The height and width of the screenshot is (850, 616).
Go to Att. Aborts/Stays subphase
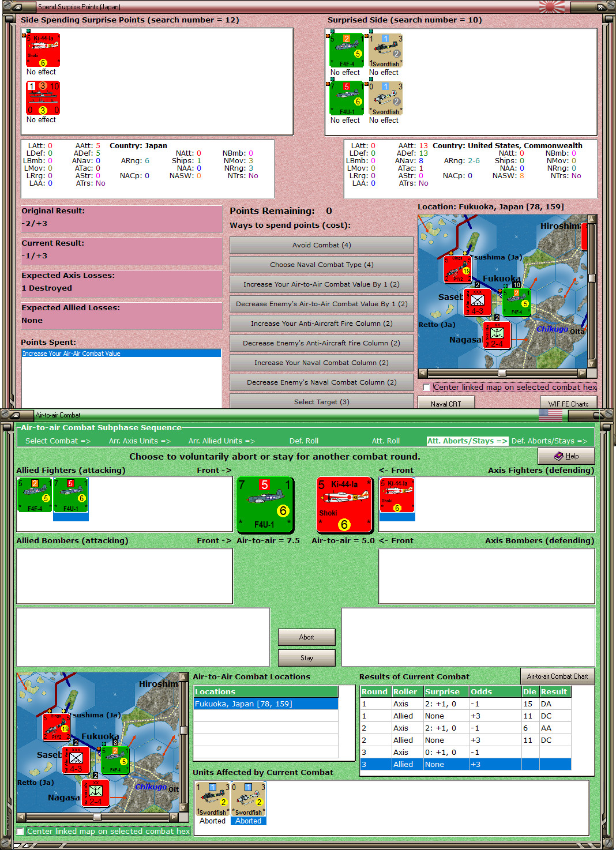click(467, 441)
